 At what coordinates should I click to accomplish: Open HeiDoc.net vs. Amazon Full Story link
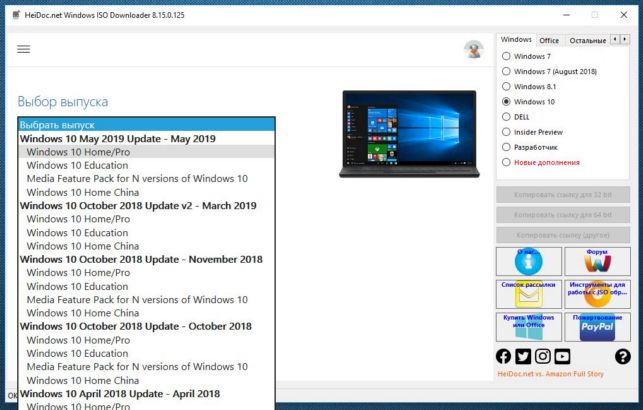click(550, 374)
